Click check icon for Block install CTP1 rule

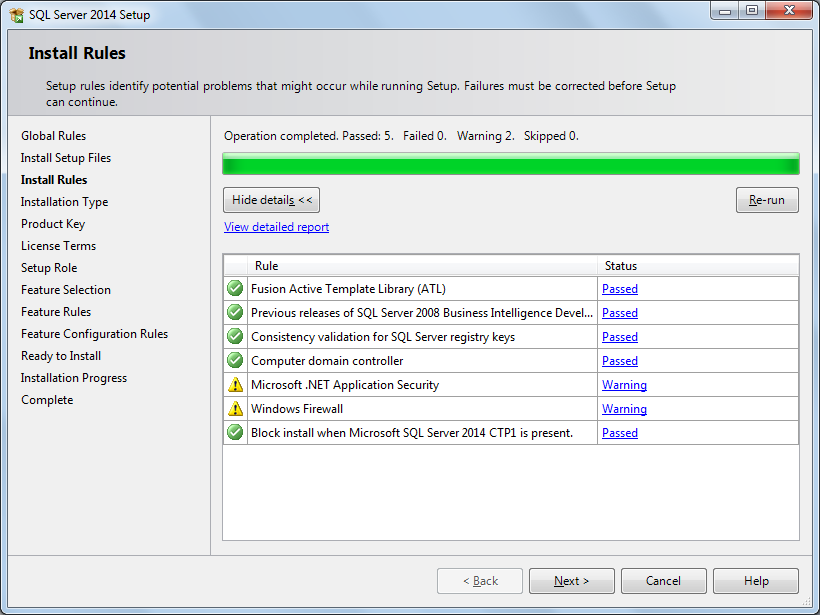pyautogui.click(x=235, y=432)
